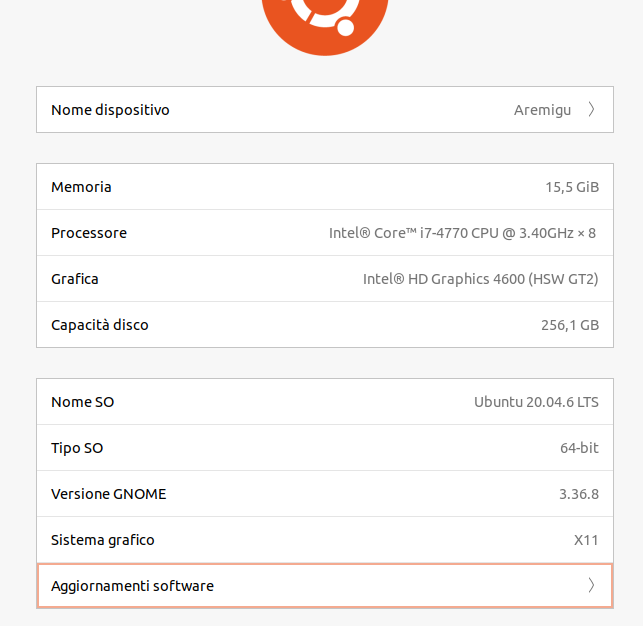The image size is (643, 626).
Task: Select the Memoria row label
Action: [81, 187]
